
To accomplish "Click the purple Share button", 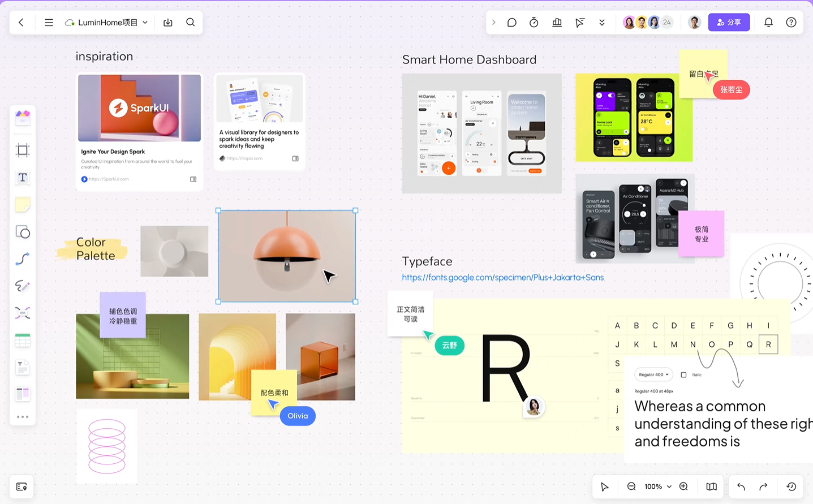I will (729, 23).
